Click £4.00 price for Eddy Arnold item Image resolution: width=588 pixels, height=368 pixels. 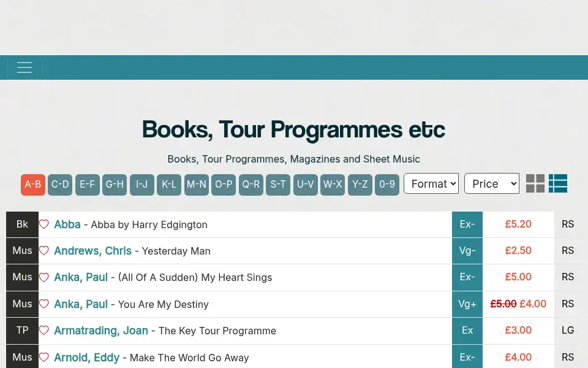pyautogui.click(x=518, y=357)
